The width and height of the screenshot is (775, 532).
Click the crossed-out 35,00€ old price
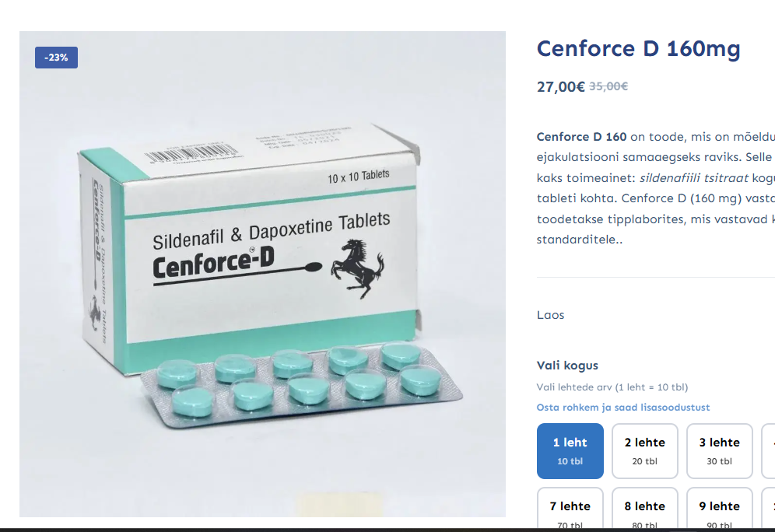pyautogui.click(x=608, y=86)
